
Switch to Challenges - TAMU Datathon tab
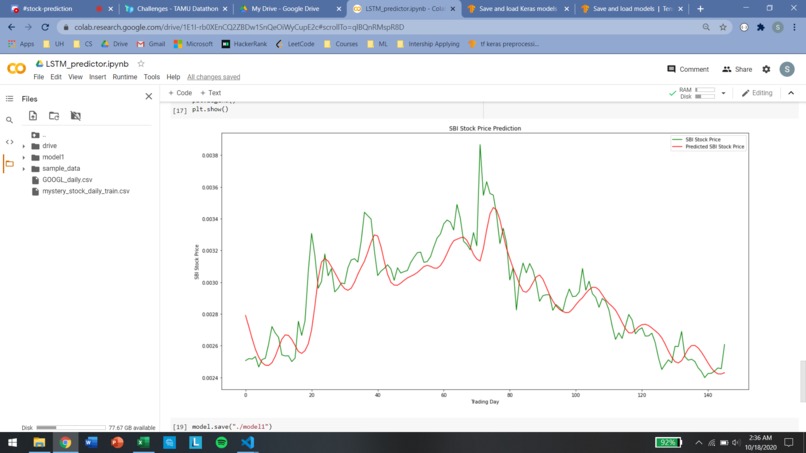pyautogui.click(x=176, y=9)
